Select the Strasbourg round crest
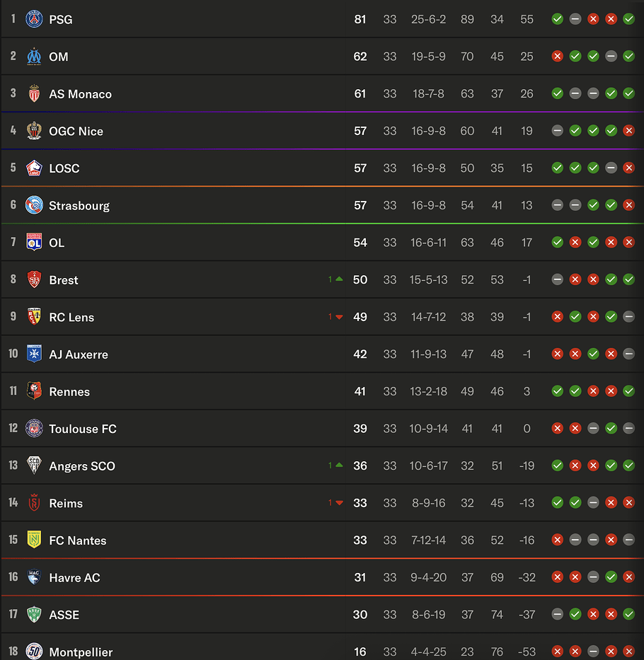This screenshot has height=660, width=644. pos(34,205)
